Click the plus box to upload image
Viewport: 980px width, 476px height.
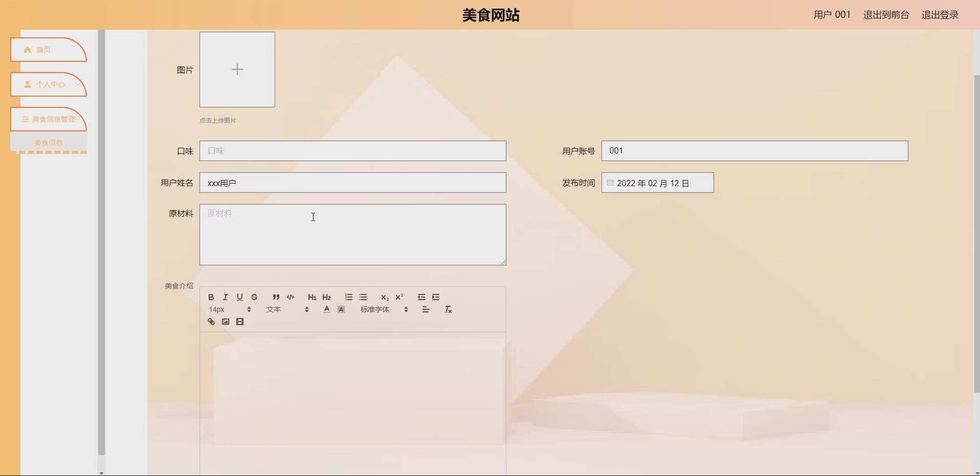pos(237,70)
